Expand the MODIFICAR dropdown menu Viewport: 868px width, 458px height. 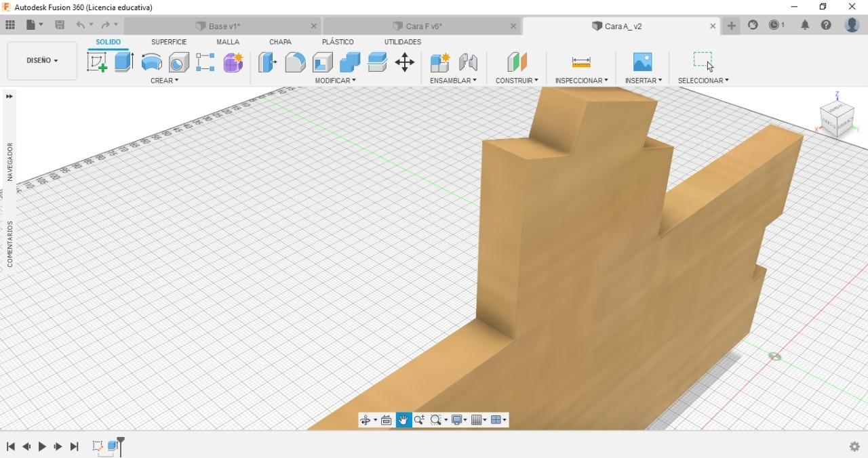click(335, 81)
